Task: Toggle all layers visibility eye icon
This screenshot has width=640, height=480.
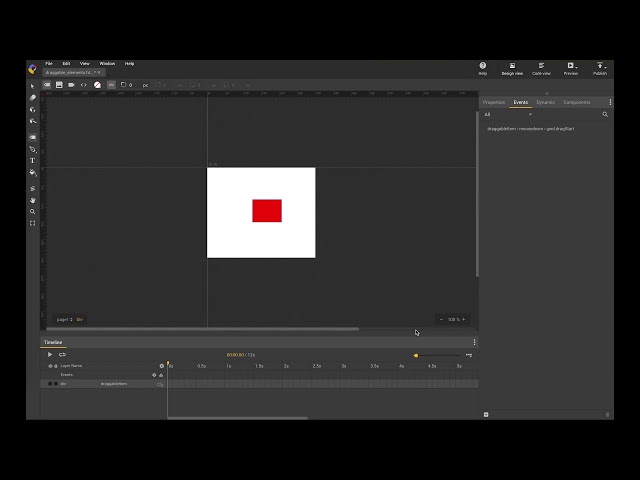Action: click(x=50, y=366)
